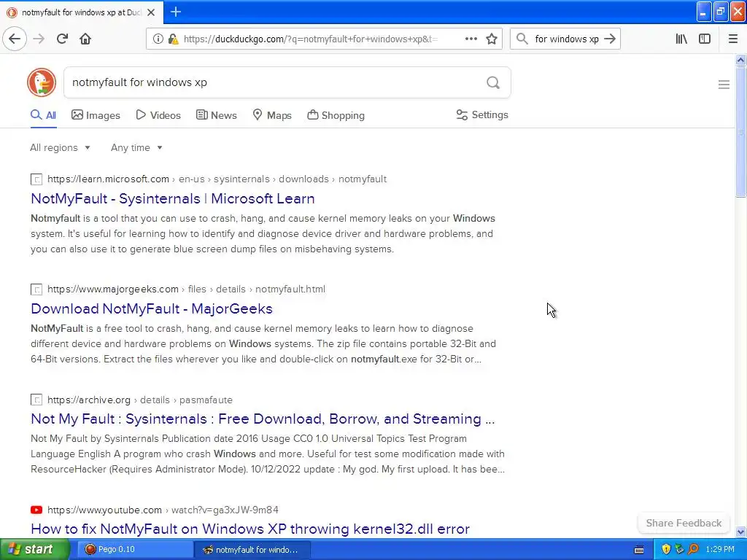Screen dimensions: 747x560
Task: Select the notmyfault taskbar window button
Action: pos(252,550)
